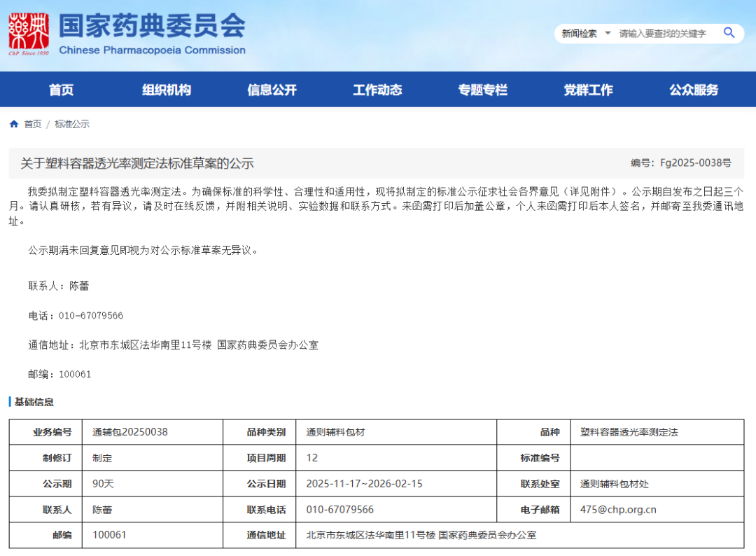This screenshot has width=756, height=556.
Task: Click the 电子邮箱 header cell
Action: coord(533,510)
